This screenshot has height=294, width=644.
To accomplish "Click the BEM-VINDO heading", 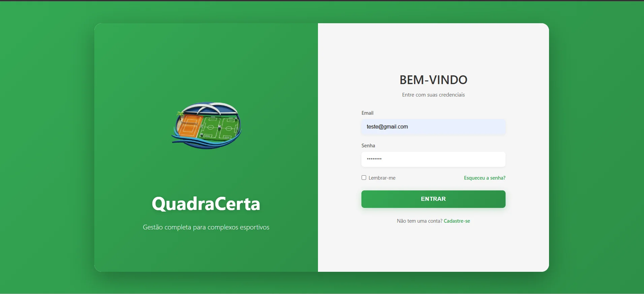I will point(433,80).
